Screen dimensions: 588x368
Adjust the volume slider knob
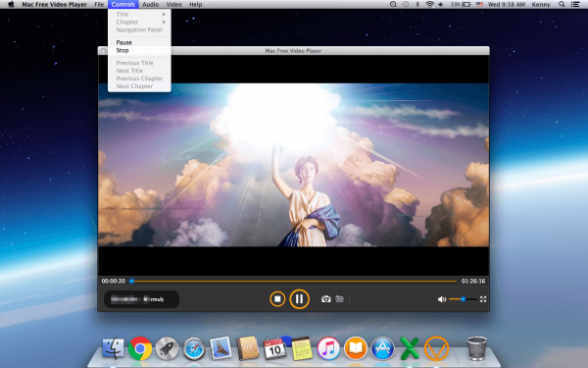[x=464, y=299]
